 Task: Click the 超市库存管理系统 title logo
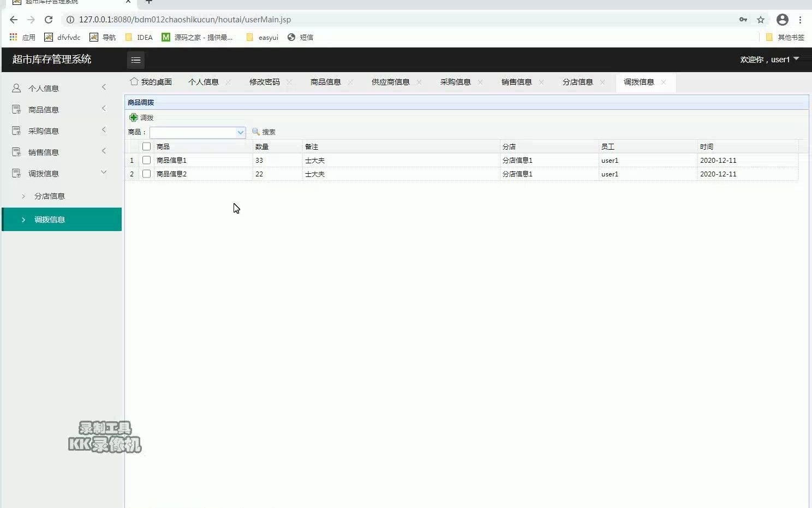click(52, 60)
